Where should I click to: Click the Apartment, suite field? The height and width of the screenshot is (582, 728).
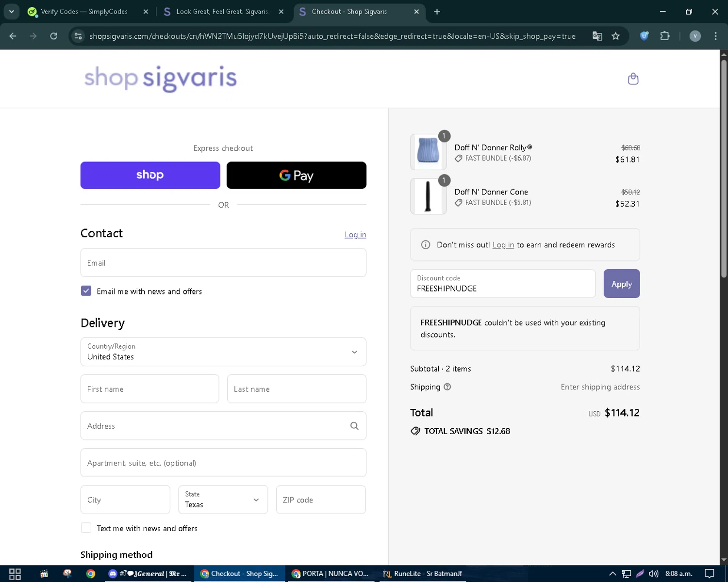pyautogui.click(x=223, y=463)
